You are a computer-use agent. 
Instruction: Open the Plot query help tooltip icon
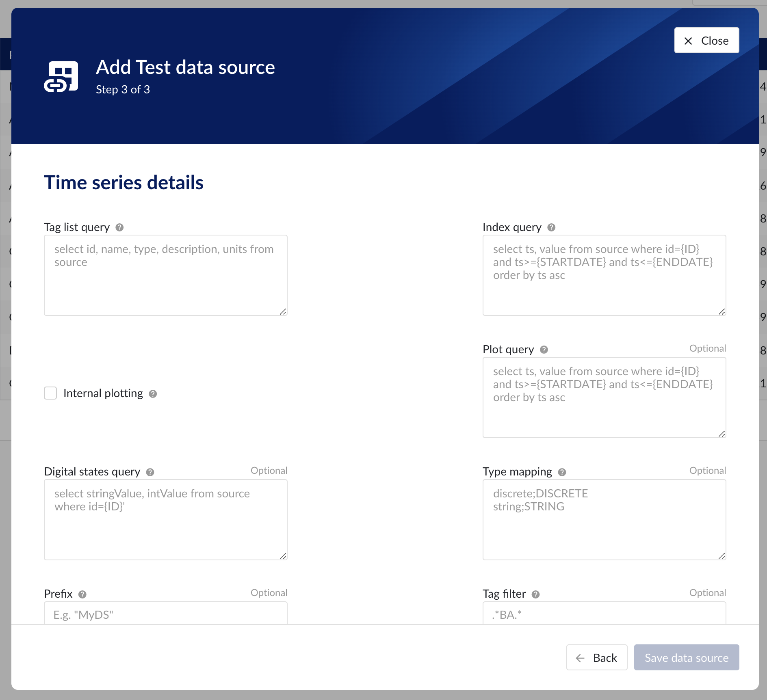[x=544, y=350]
